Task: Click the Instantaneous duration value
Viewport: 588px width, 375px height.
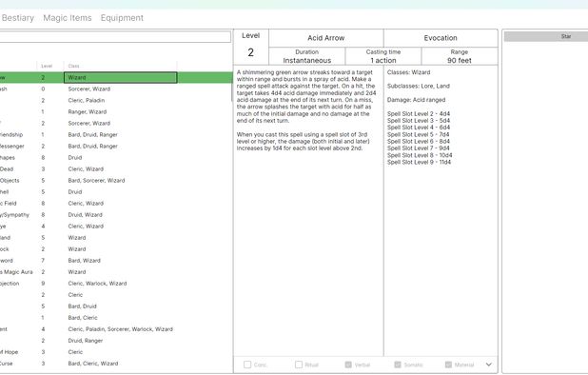Action: point(307,60)
